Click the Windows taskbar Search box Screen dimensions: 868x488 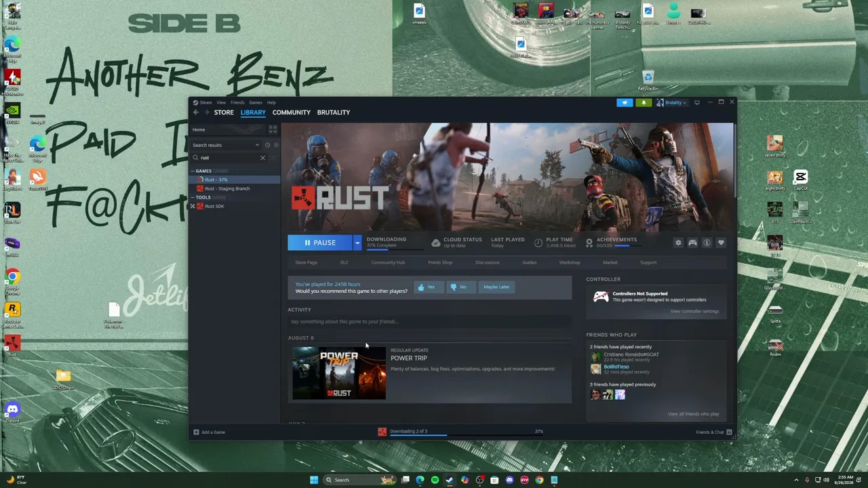click(x=359, y=480)
